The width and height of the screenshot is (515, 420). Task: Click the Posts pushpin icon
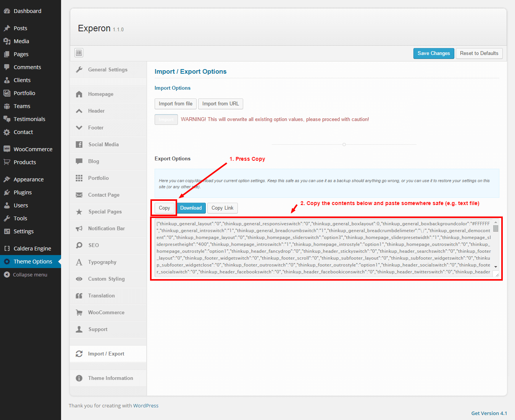click(7, 28)
